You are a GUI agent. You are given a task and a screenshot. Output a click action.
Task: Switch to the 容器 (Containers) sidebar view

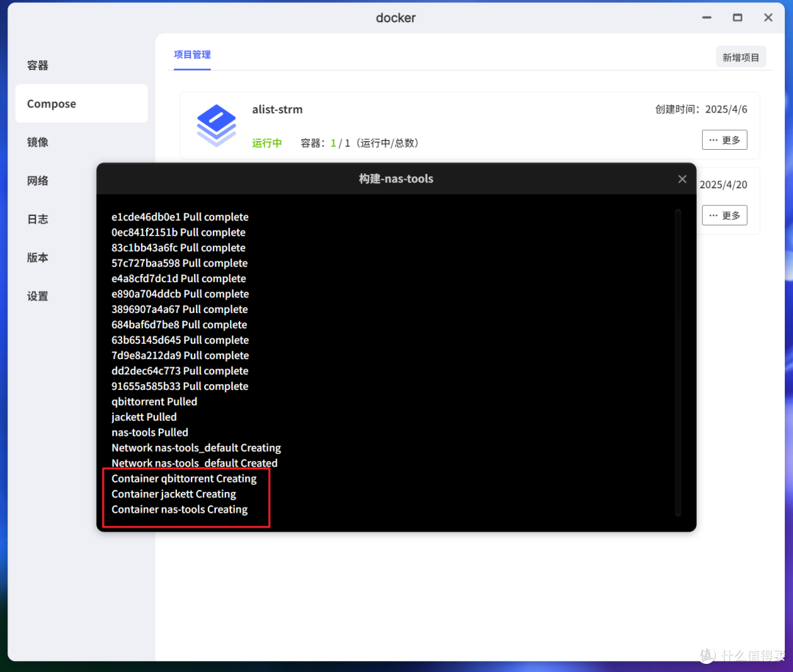37,65
